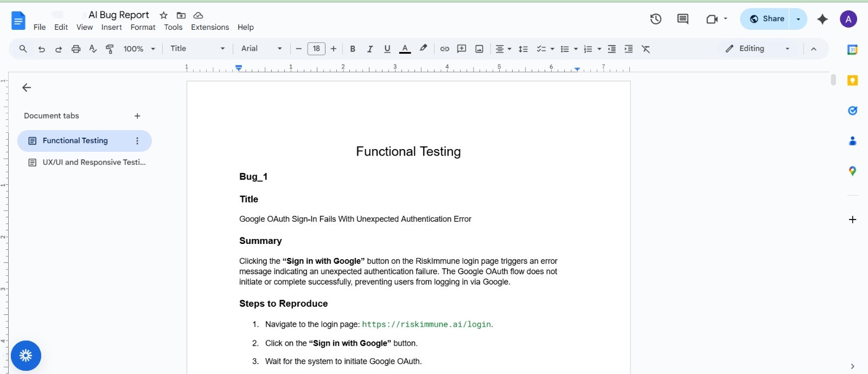868x374 pixels.
Task: Open Contacts in the side panel
Action: (x=852, y=141)
